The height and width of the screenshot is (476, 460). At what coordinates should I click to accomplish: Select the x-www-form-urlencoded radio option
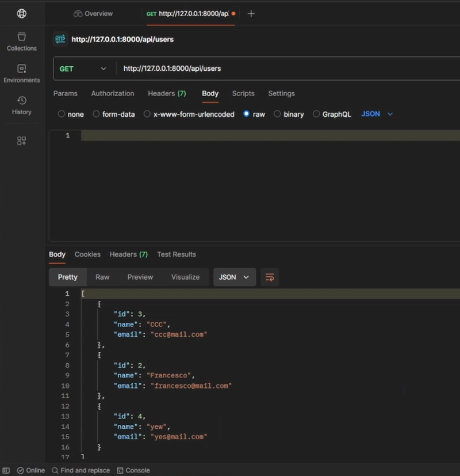147,114
